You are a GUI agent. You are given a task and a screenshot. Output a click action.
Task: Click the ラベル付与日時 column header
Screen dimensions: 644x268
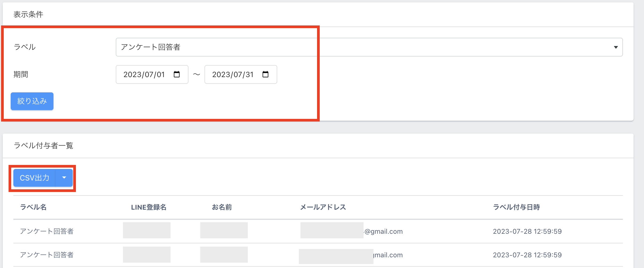[516, 207]
